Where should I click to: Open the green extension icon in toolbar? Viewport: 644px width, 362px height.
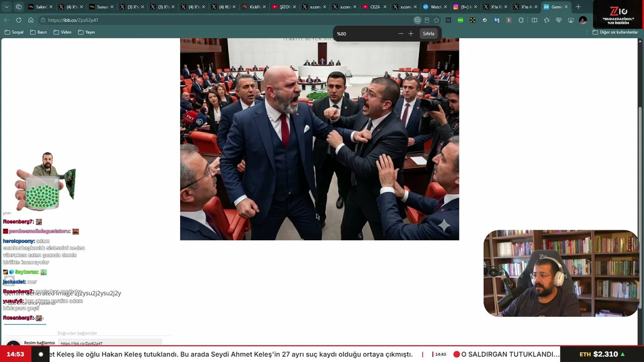click(x=460, y=20)
